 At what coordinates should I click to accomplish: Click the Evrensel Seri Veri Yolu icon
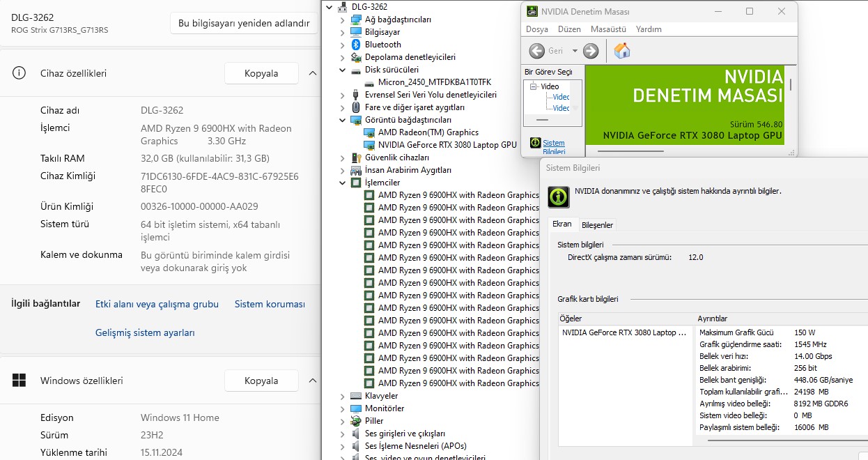click(356, 95)
